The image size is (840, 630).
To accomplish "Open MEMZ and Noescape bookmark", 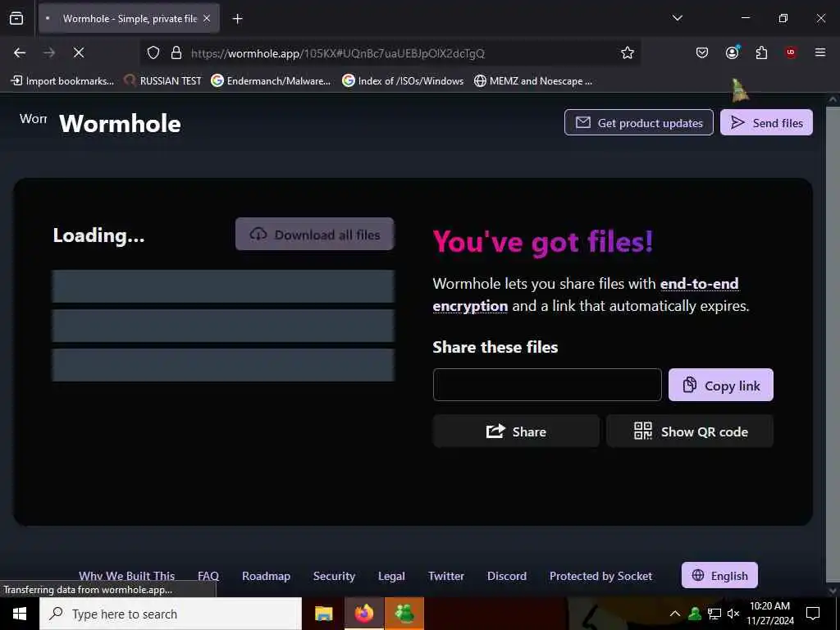I will coord(533,81).
